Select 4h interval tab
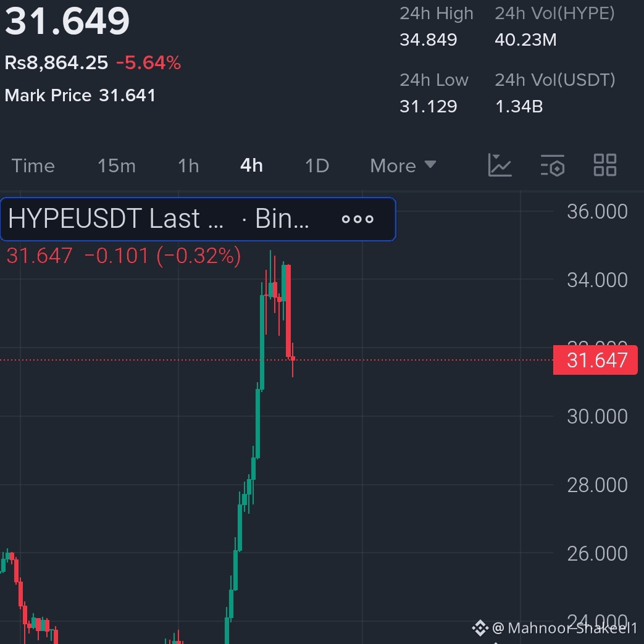This screenshot has height=644, width=644. 251,166
